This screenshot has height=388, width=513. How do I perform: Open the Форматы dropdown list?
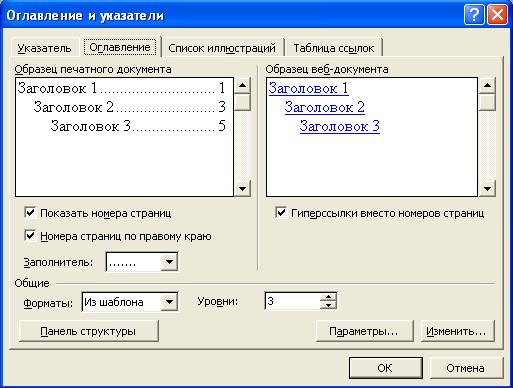pyautogui.click(x=169, y=302)
